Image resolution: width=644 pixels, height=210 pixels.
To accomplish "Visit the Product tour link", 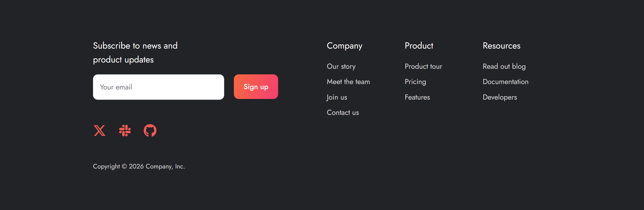I will pyautogui.click(x=423, y=66).
